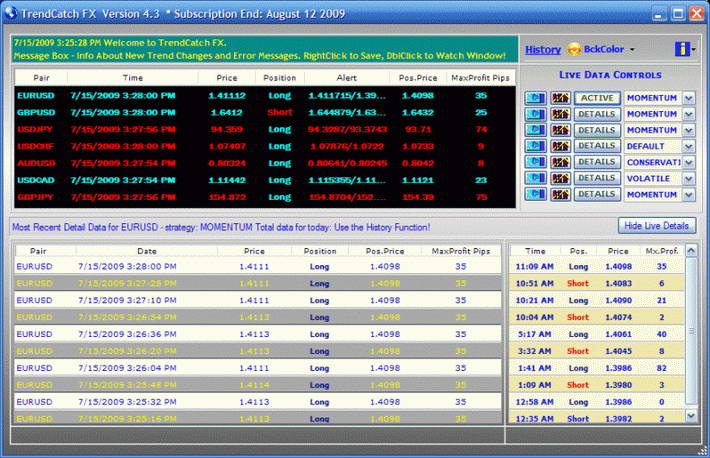Click the DETAILS button in the USDJPY controls row

[597, 130]
